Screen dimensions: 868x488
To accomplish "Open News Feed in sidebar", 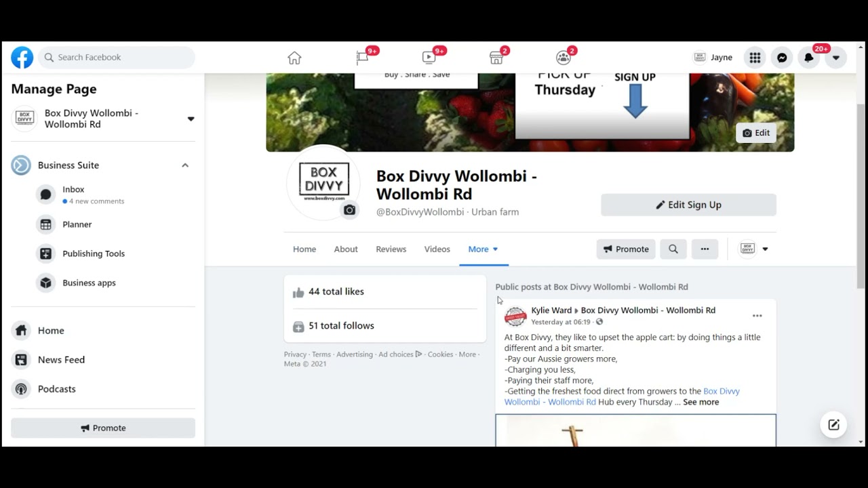I will (103, 360).
